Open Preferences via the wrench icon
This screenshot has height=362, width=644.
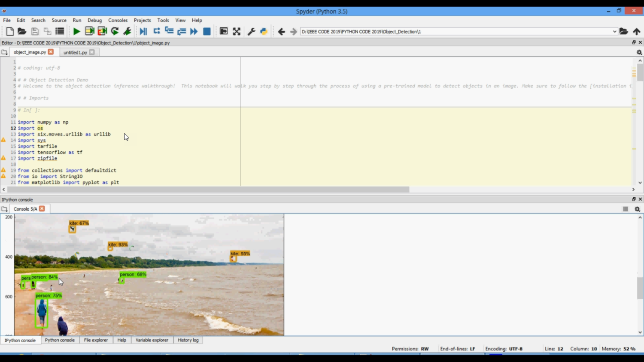point(251,31)
